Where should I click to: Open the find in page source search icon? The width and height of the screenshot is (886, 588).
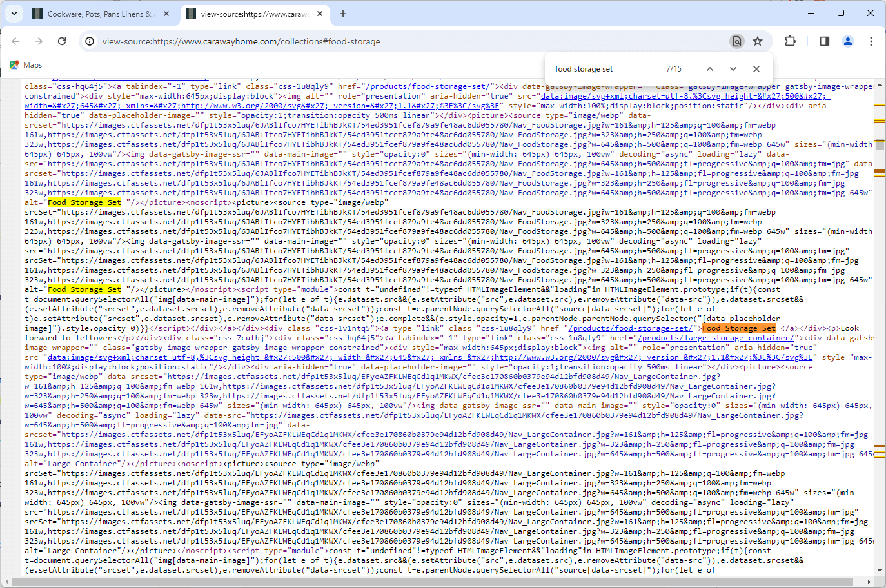tap(737, 41)
